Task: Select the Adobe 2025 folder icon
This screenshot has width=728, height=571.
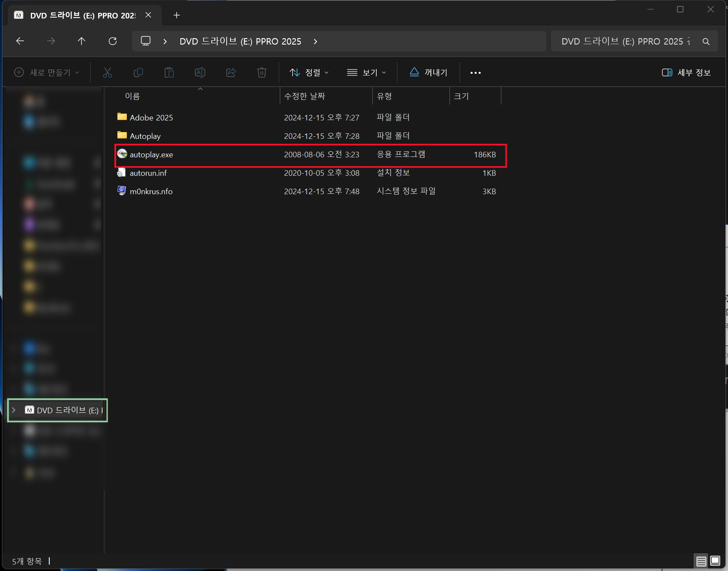Action: point(122,117)
